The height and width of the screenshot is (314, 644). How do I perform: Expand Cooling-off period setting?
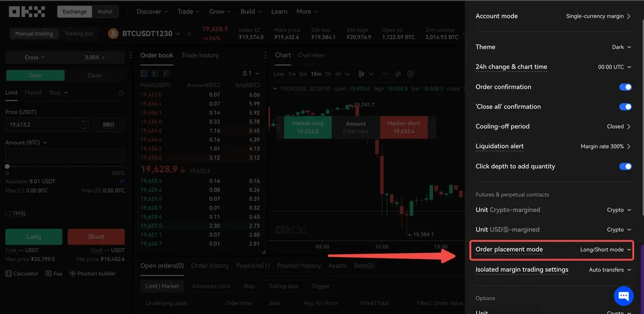click(x=619, y=126)
